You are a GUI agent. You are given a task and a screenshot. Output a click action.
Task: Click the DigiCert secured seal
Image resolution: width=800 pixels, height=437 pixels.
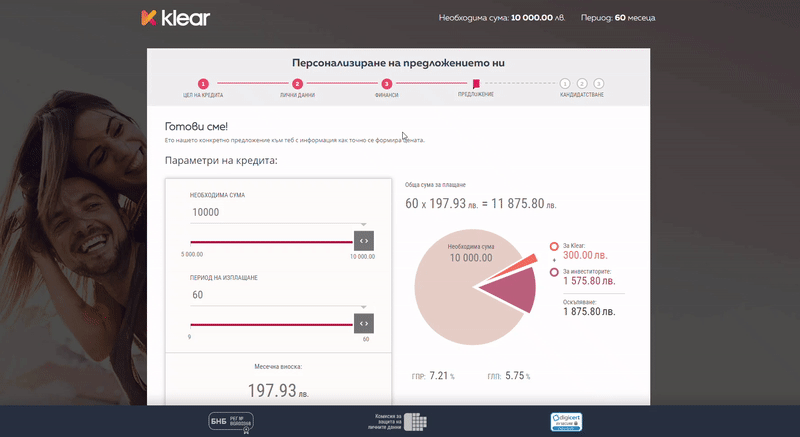pyautogui.click(x=567, y=421)
